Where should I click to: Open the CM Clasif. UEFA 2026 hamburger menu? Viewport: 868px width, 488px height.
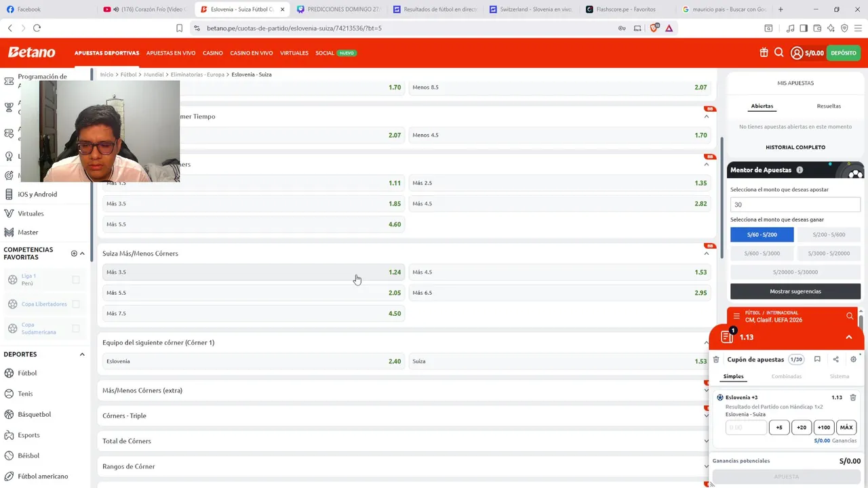coord(736,316)
